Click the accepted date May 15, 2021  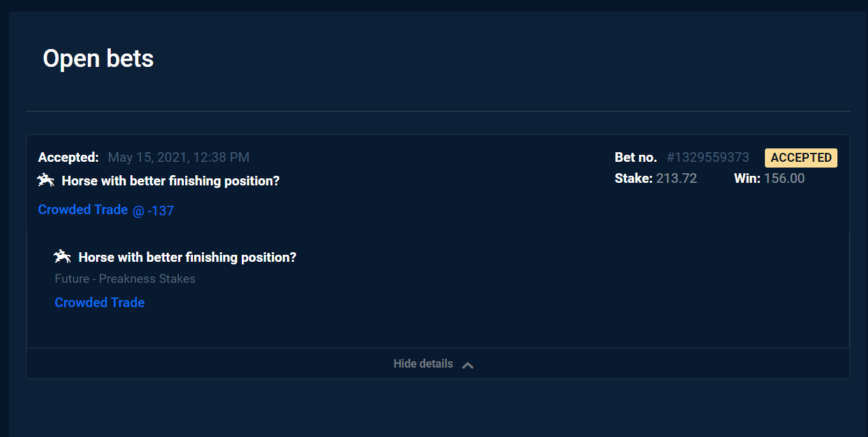coord(178,157)
